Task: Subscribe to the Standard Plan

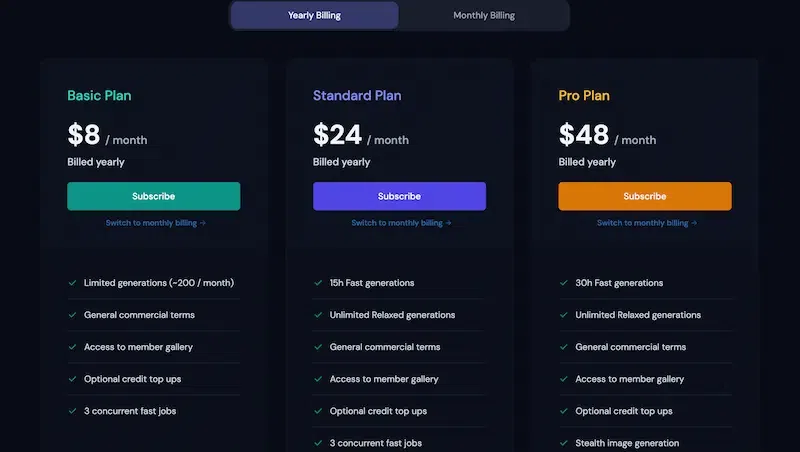Action: pyautogui.click(x=399, y=196)
